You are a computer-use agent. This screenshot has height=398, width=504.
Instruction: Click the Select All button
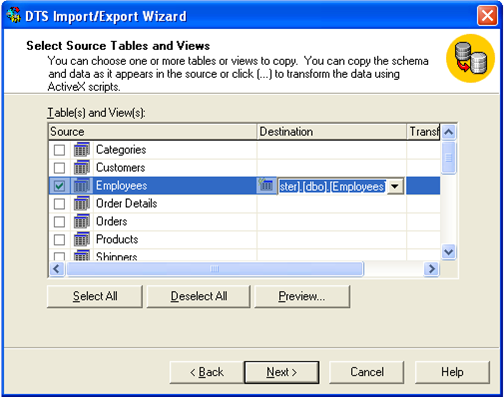(x=95, y=296)
